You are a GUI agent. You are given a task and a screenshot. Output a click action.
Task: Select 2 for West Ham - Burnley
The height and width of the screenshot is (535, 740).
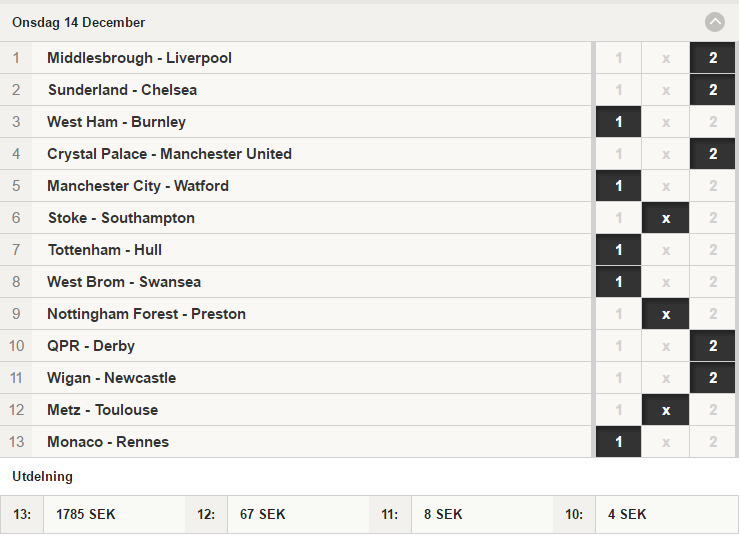(x=713, y=122)
